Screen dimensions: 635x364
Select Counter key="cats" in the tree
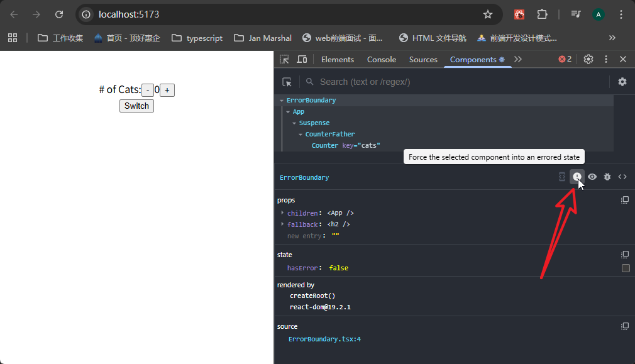pos(346,146)
